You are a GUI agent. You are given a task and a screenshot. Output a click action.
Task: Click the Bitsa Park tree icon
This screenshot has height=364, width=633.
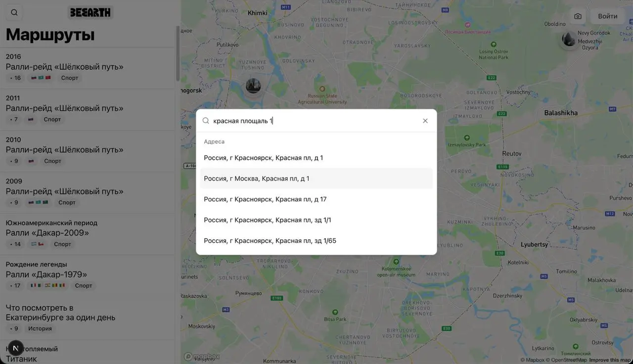coord(335,312)
